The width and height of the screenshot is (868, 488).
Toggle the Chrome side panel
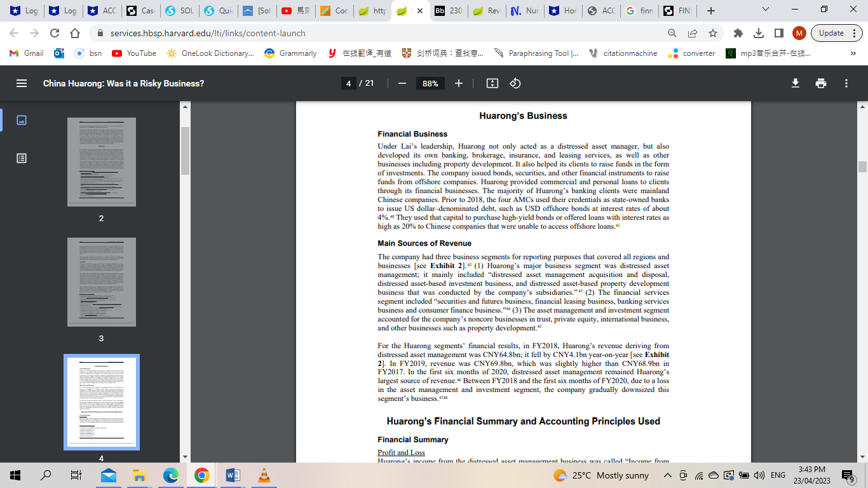pos(779,33)
